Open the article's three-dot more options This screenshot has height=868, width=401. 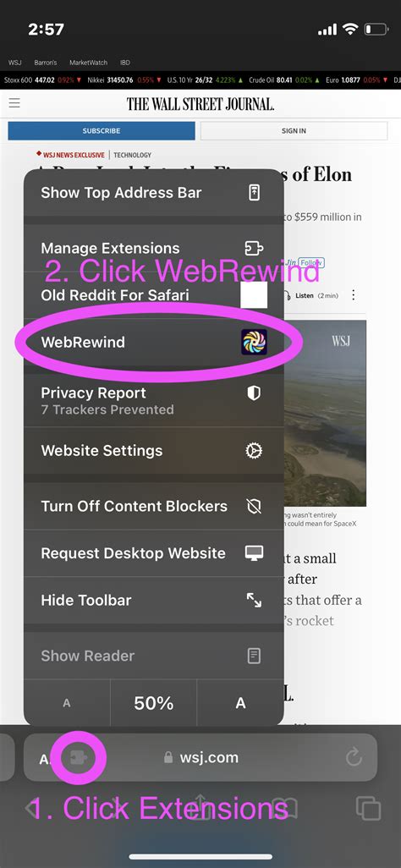[354, 295]
